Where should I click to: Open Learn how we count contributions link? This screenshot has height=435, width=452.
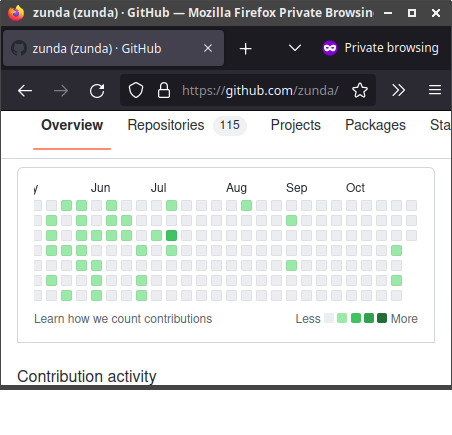click(123, 319)
